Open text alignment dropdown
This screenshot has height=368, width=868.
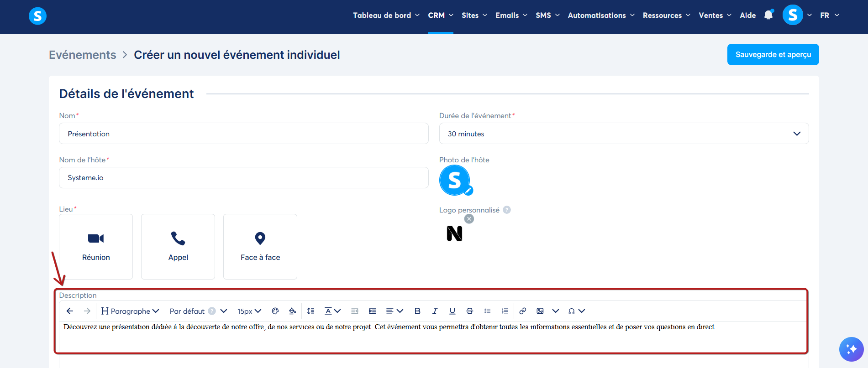click(x=395, y=311)
